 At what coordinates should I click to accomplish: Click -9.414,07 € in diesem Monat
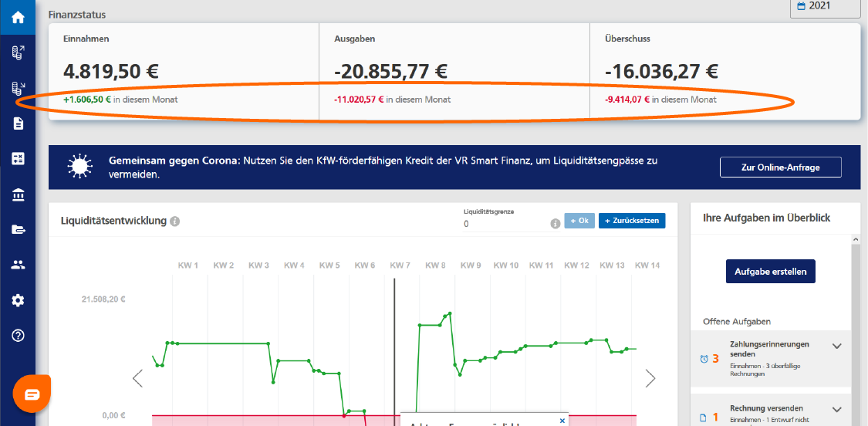(660, 100)
